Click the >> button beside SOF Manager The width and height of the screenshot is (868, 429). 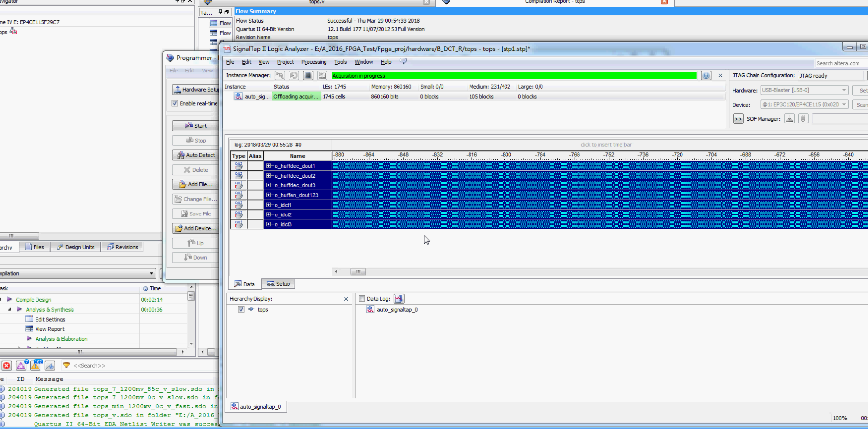(x=738, y=119)
